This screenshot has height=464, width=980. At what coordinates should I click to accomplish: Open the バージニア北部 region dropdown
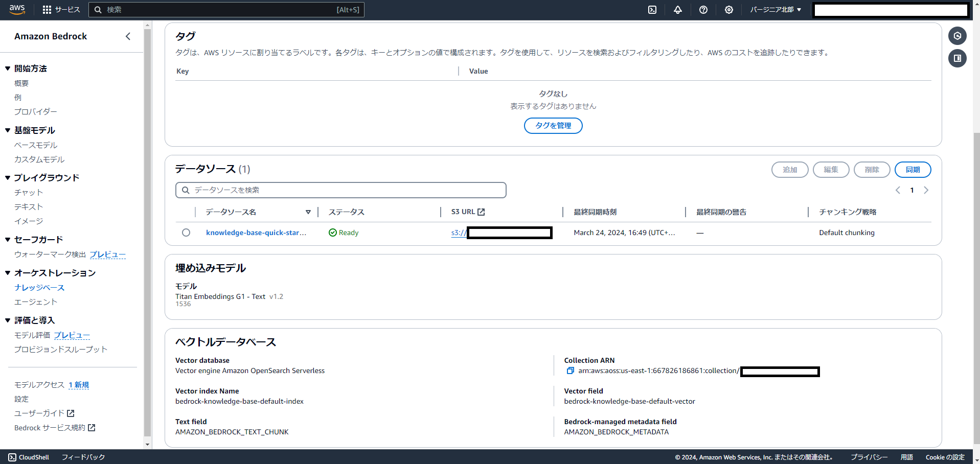point(776,10)
